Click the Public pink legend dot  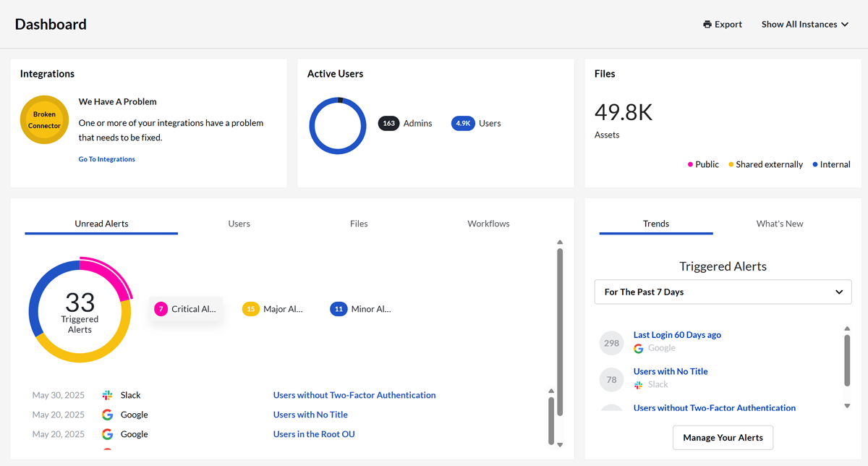(690, 165)
